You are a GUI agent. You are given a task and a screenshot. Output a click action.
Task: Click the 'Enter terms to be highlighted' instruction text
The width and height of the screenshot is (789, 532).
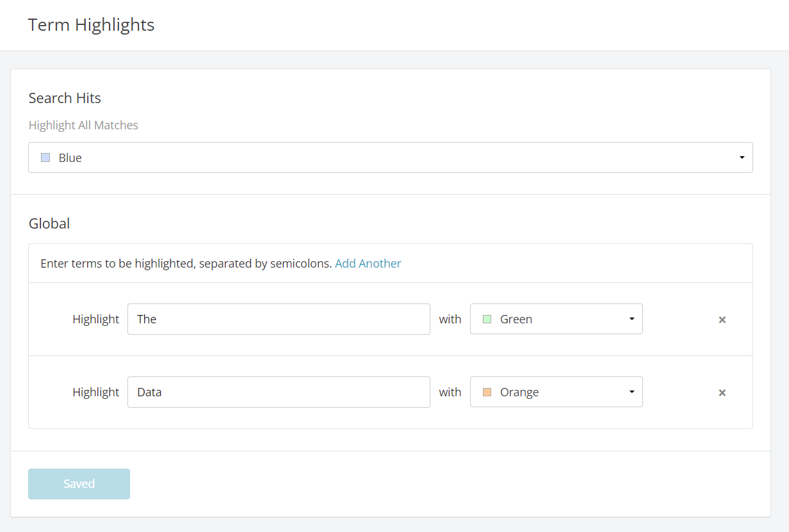click(x=186, y=263)
